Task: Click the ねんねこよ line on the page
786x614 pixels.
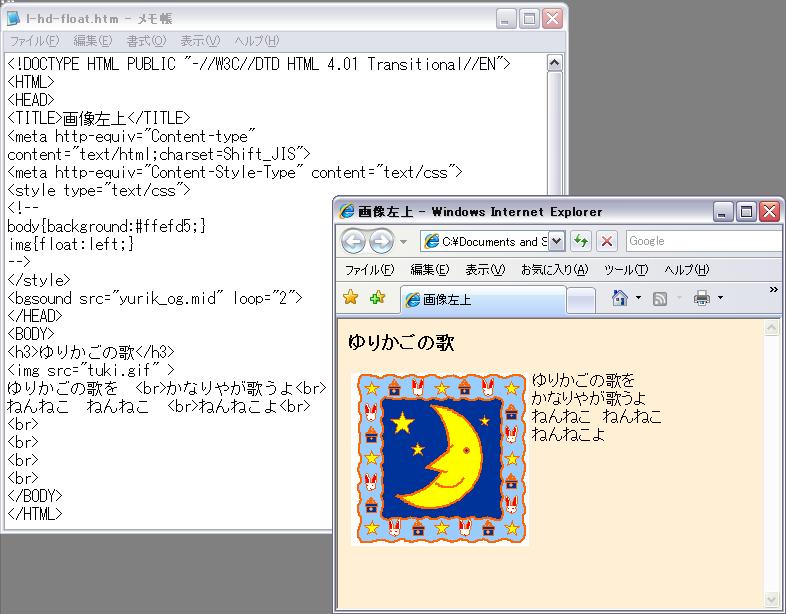Action: (568, 434)
